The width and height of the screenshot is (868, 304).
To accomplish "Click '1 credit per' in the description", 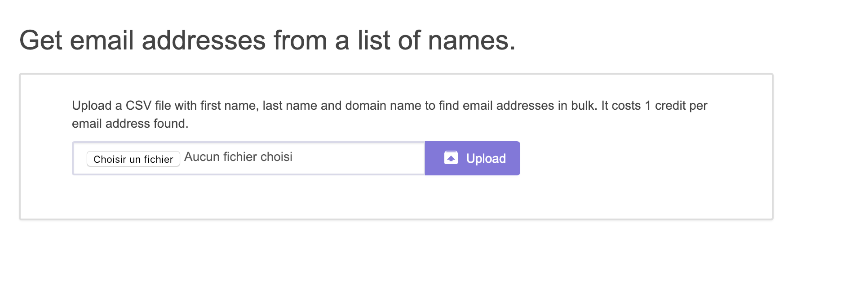I will coord(676,106).
